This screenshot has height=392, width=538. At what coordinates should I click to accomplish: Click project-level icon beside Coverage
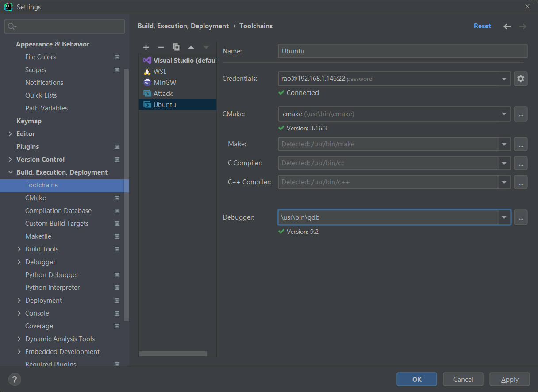pyautogui.click(x=117, y=326)
